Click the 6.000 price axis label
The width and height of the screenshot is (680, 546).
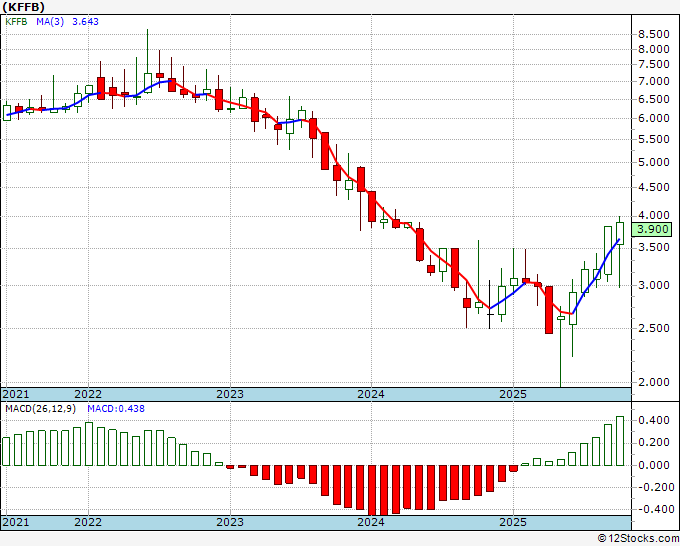[x=654, y=118]
